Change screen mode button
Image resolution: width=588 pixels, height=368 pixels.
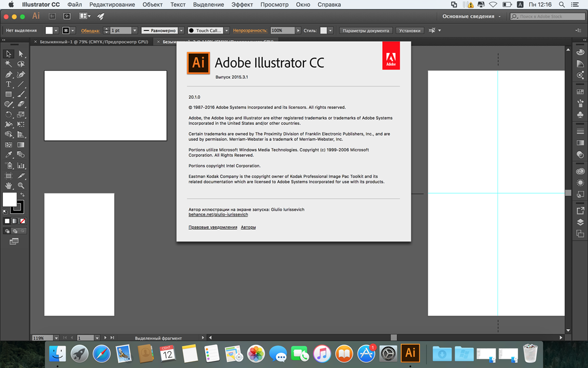14,241
